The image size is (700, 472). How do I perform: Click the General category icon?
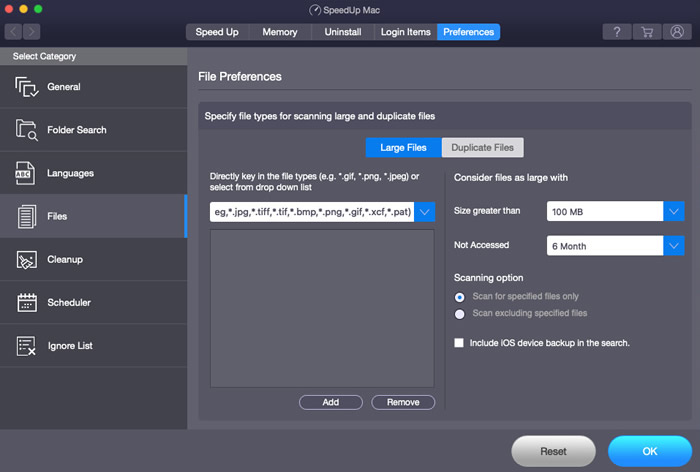[x=26, y=87]
